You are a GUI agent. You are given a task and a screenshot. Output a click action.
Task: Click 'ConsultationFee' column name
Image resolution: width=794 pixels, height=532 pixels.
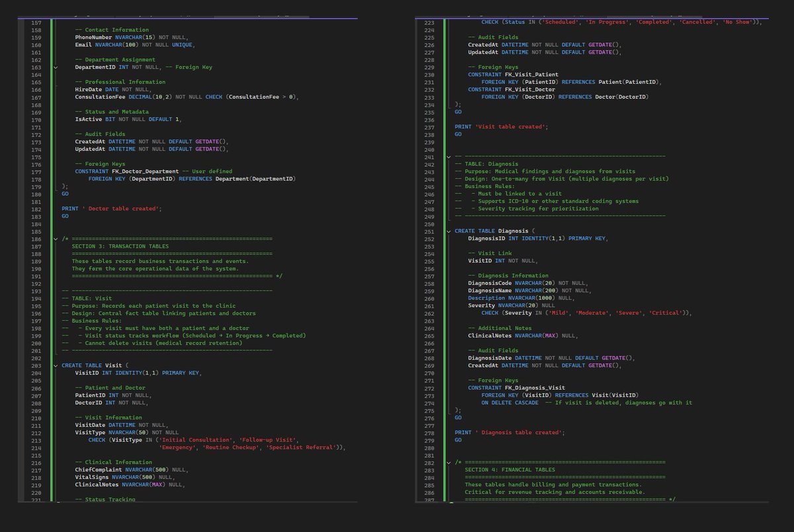(x=100, y=97)
